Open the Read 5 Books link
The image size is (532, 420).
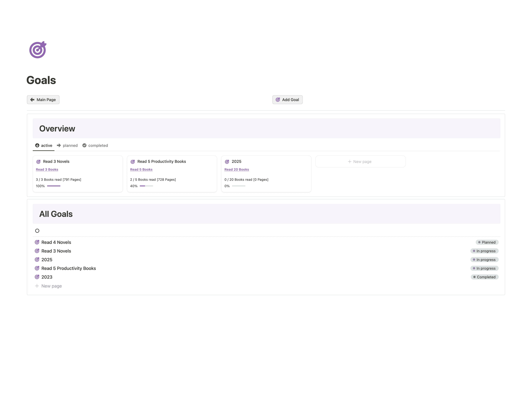[141, 169]
